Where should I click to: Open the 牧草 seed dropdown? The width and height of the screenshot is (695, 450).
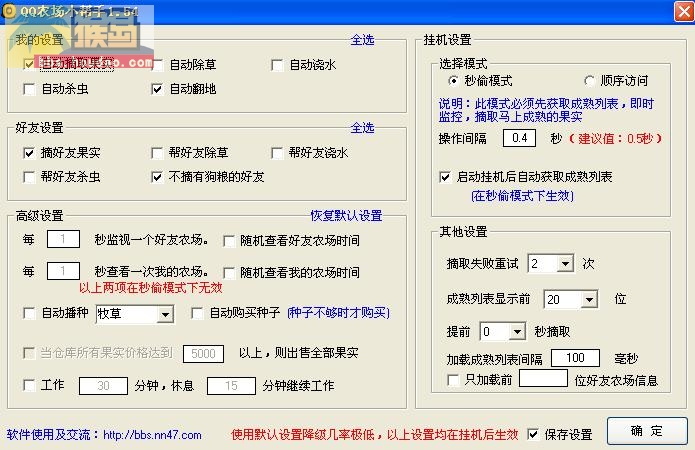click(165, 314)
